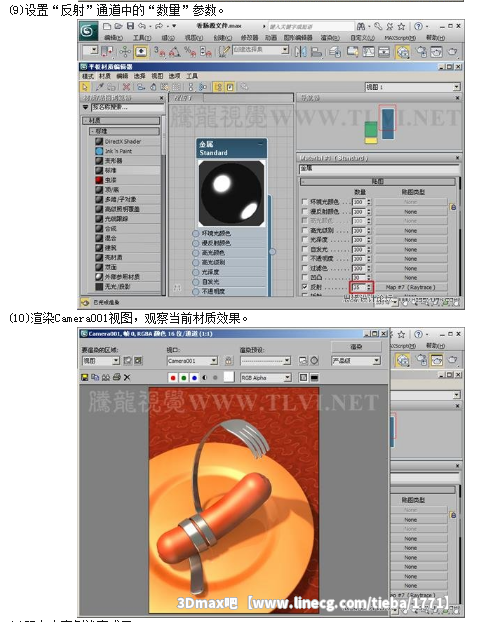Select the arrow selection tool in Slate editor
Image resolution: width=489 pixels, height=622 pixels.
84,87
